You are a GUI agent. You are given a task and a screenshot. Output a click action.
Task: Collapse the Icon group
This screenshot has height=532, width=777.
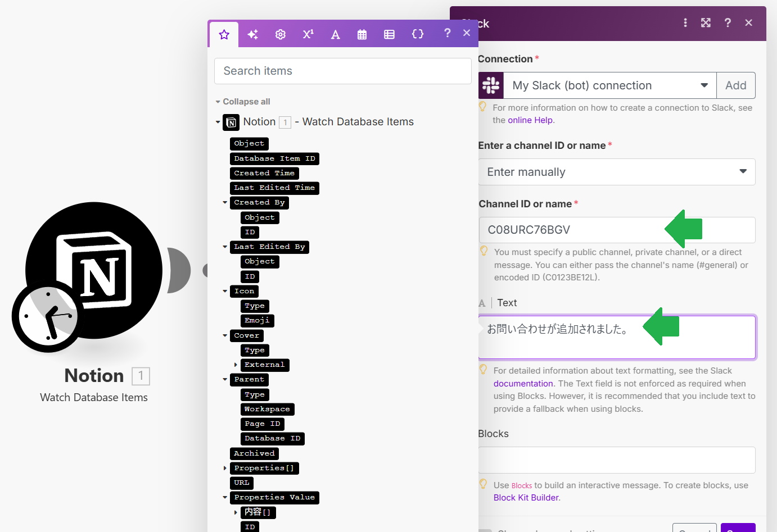(225, 291)
